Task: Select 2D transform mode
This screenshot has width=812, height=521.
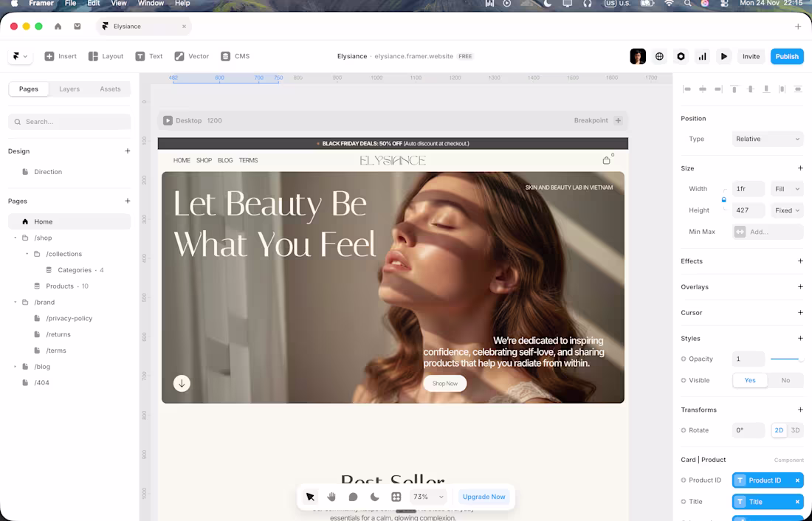Action: [778, 430]
